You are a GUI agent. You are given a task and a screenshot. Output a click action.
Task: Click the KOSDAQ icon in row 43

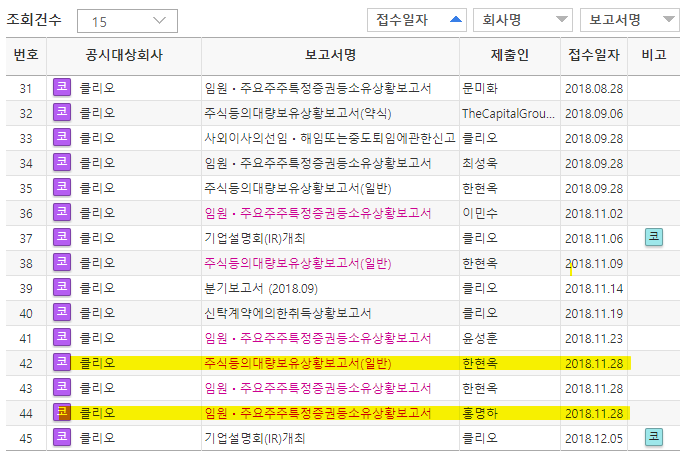(62, 387)
